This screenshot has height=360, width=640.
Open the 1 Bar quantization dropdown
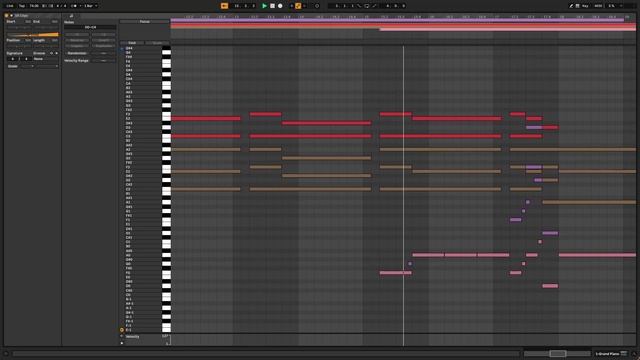pyautogui.click(x=91, y=6)
